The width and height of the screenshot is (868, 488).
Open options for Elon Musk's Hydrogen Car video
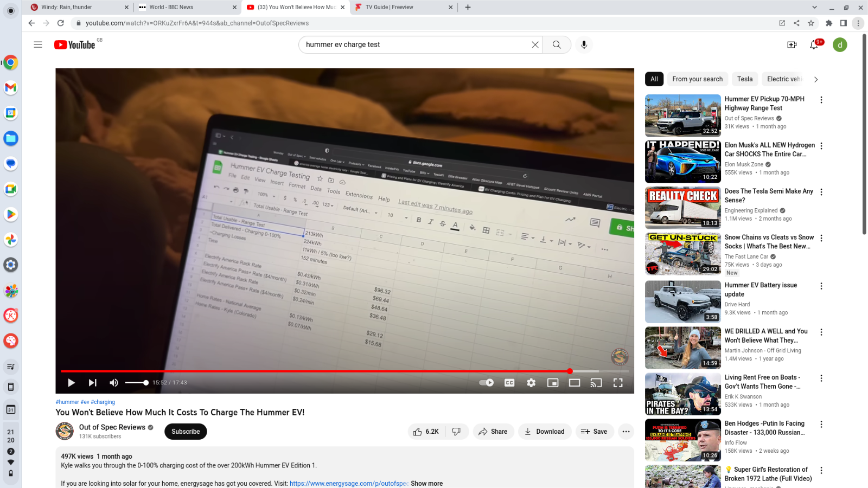[821, 146]
